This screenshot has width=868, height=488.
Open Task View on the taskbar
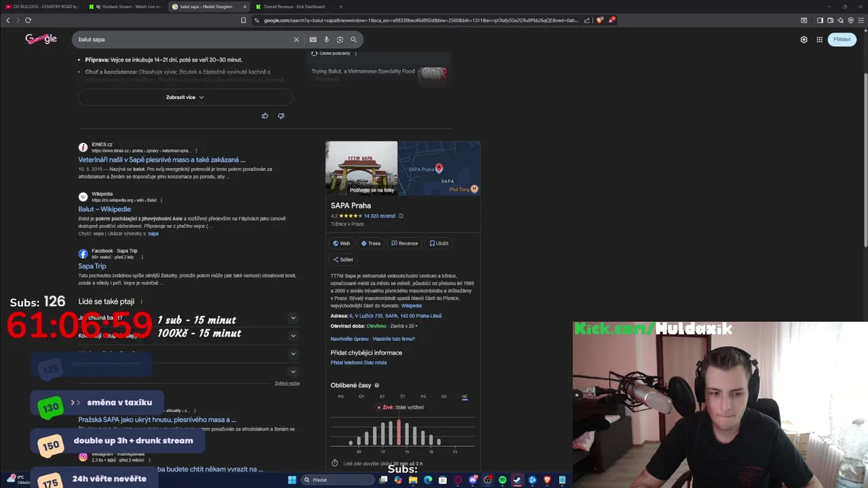[383, 480]
